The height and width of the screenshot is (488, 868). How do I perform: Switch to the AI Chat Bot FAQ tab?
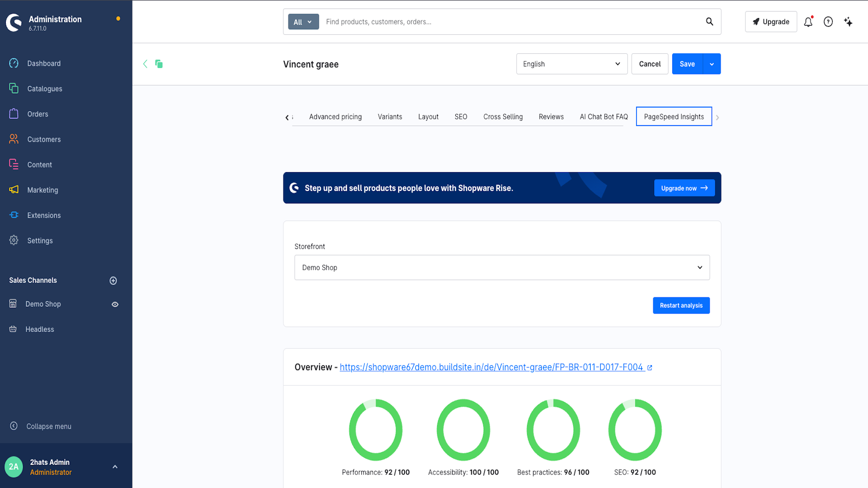[604, 117]
